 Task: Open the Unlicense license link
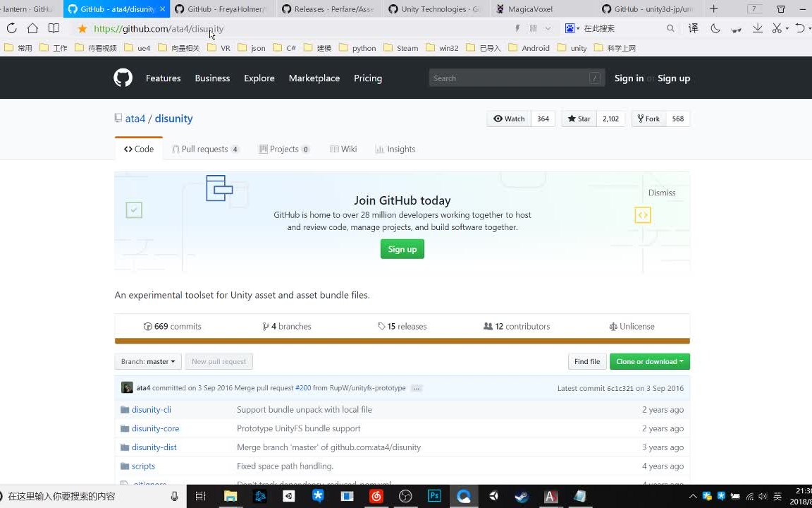pos(632,326)
